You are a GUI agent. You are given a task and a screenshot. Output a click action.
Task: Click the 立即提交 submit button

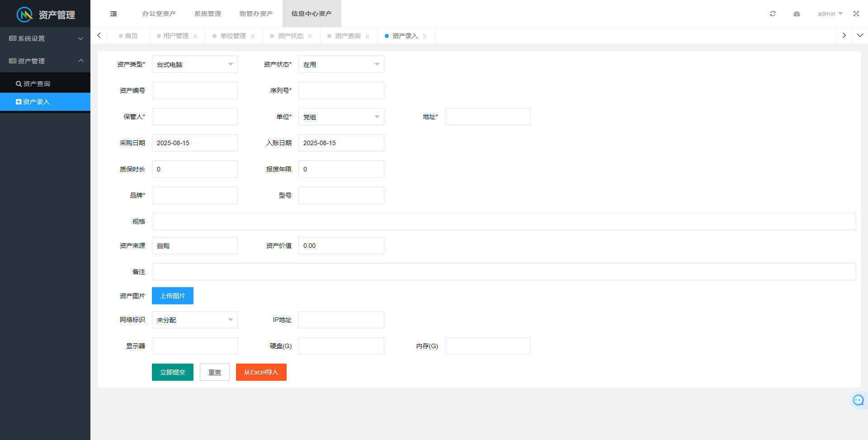(172, 372)
